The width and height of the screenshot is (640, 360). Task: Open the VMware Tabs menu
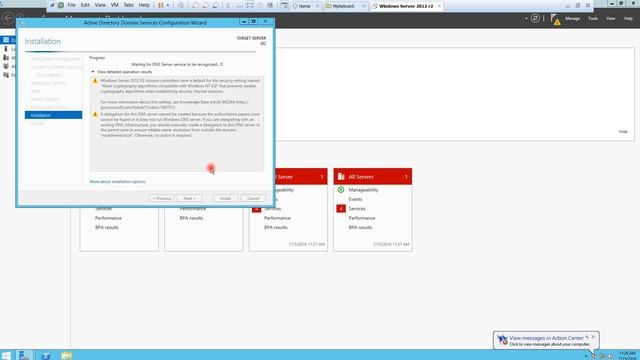click(129, 5)
